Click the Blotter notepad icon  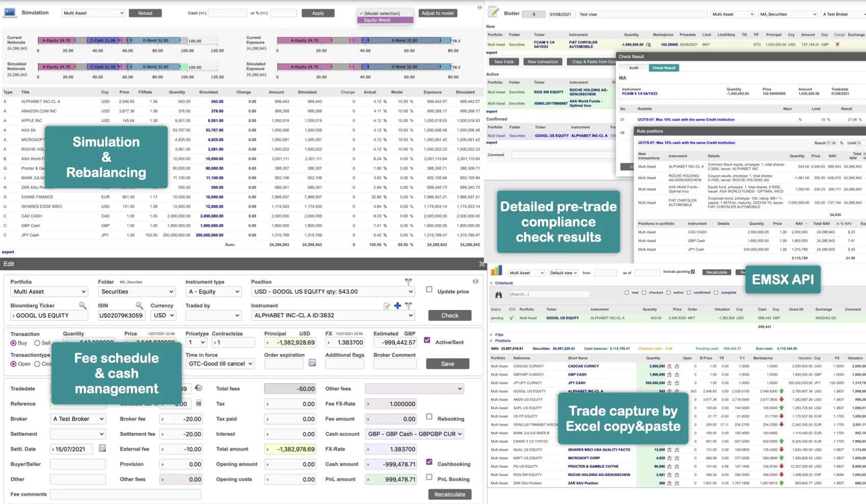click(x=494, y=11)
